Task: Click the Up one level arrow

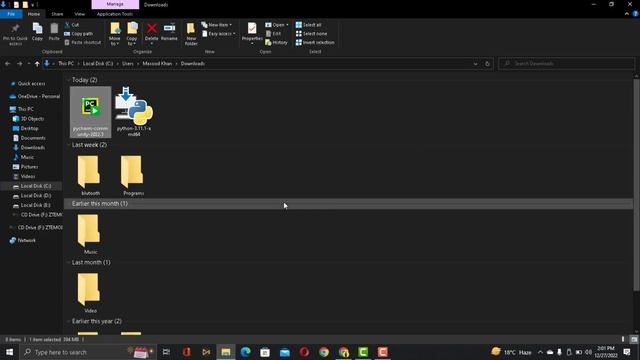Action: tap(37, 64)
